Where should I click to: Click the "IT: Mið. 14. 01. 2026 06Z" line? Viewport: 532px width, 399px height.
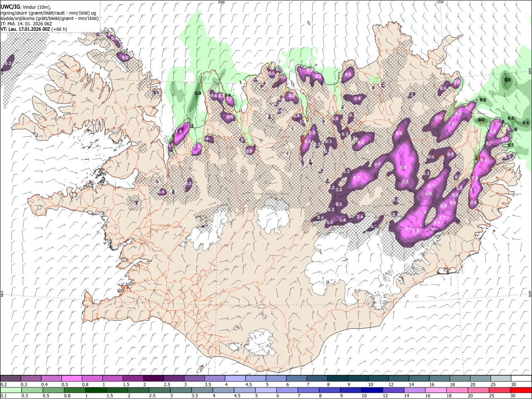tap(26, 24)
